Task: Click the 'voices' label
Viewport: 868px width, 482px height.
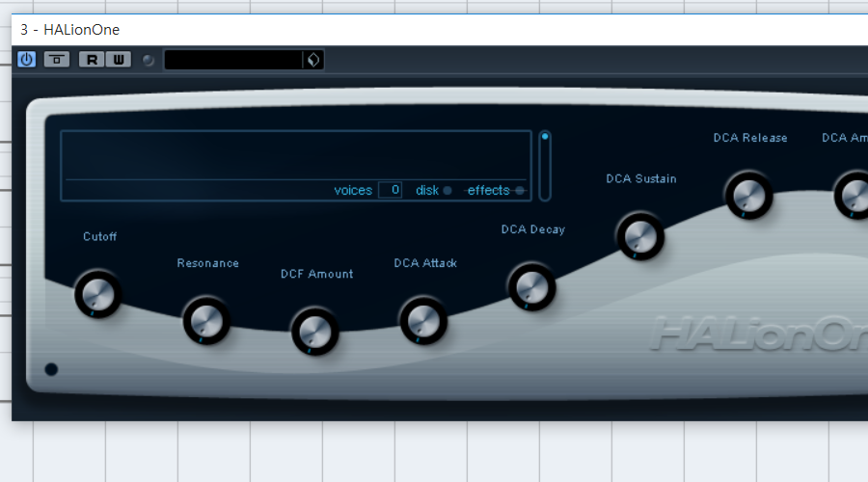Action: [353, 190]
